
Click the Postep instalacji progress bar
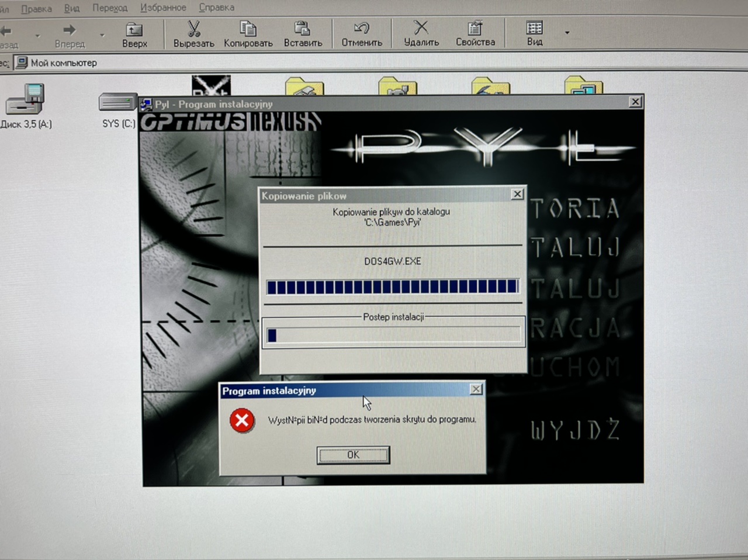point(394,335)
